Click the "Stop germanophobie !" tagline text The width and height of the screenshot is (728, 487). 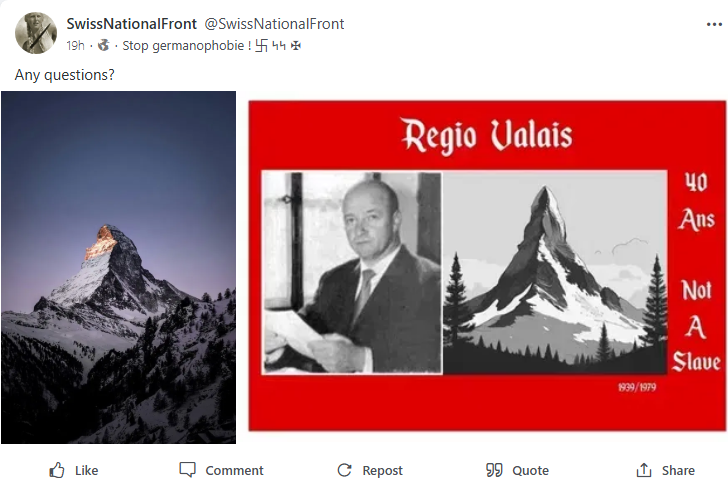click(164, 45)
